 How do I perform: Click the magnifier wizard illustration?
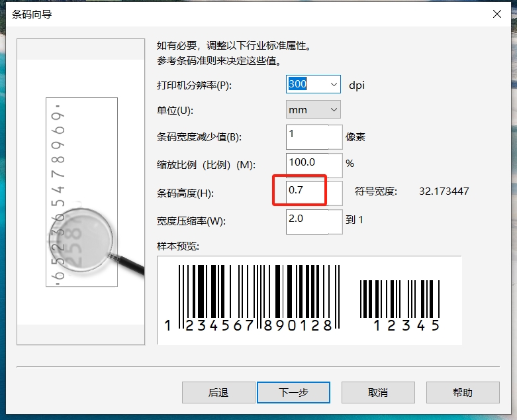(x=81, y=191)
